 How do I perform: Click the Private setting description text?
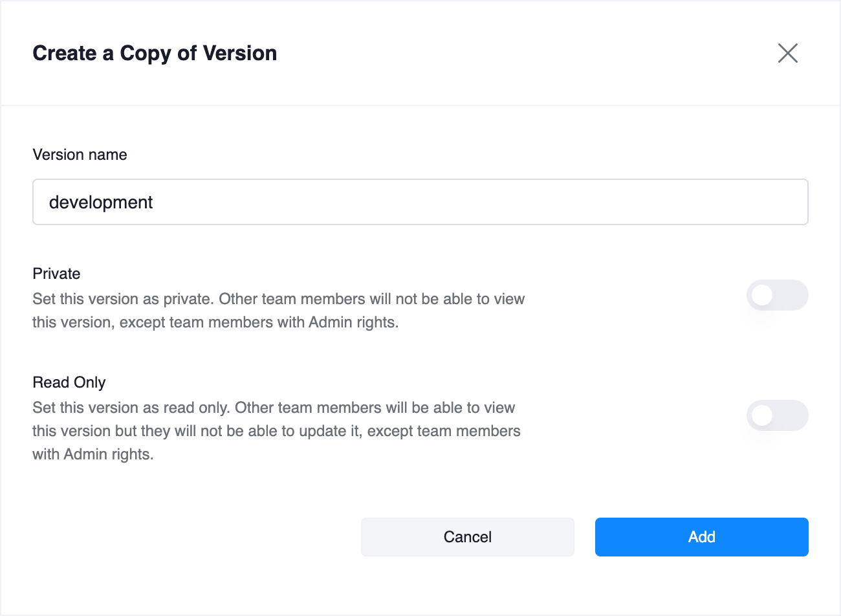(x=278, y=311)
